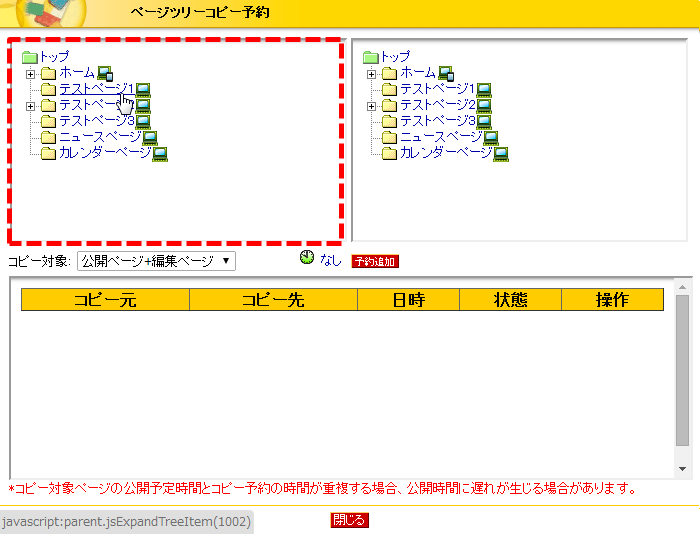
Task: Click the テストページ2 folder icon, right tree
Action: click(390, 106)
